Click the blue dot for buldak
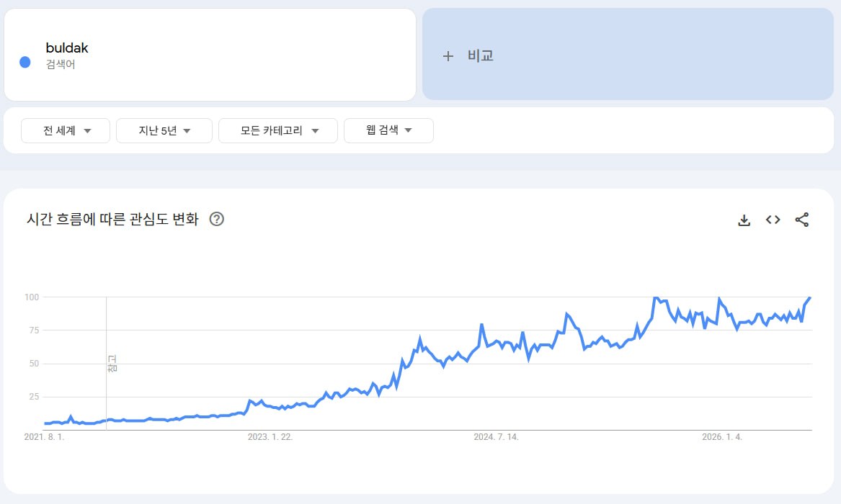This screenshot has height=504, width=841. [x=25, y=62]
